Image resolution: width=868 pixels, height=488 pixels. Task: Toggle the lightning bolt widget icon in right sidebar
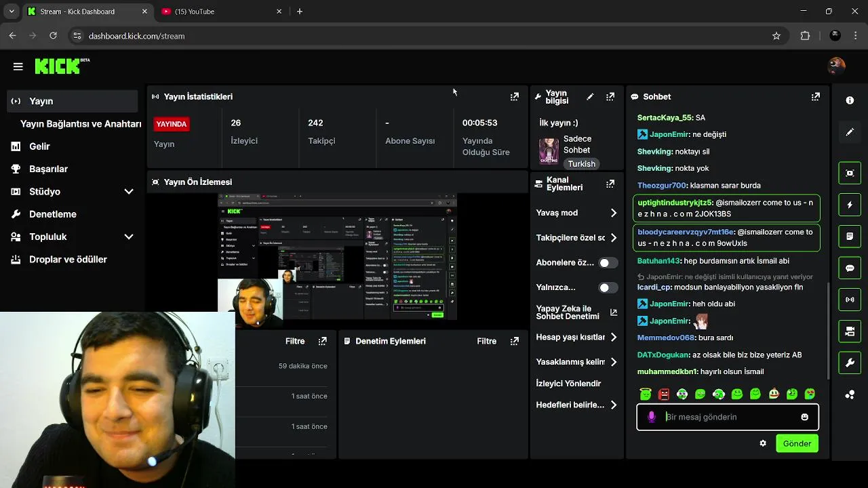pos(850,205)
